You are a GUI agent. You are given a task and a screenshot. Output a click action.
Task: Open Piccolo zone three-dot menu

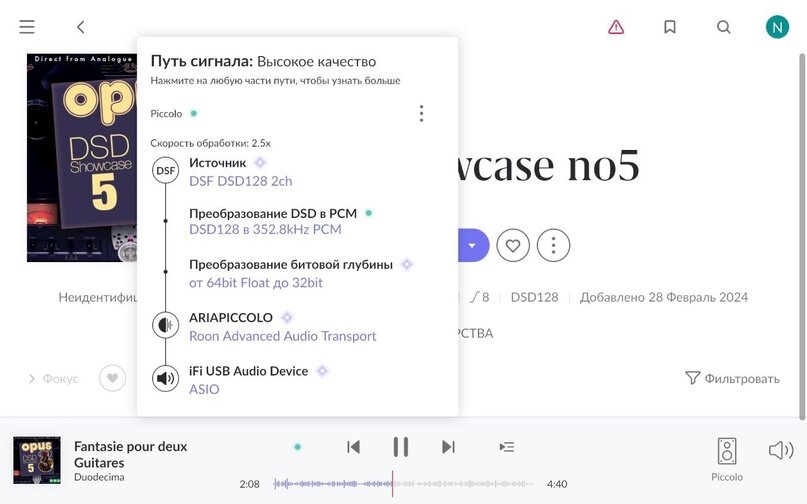(x=422, y=113)
